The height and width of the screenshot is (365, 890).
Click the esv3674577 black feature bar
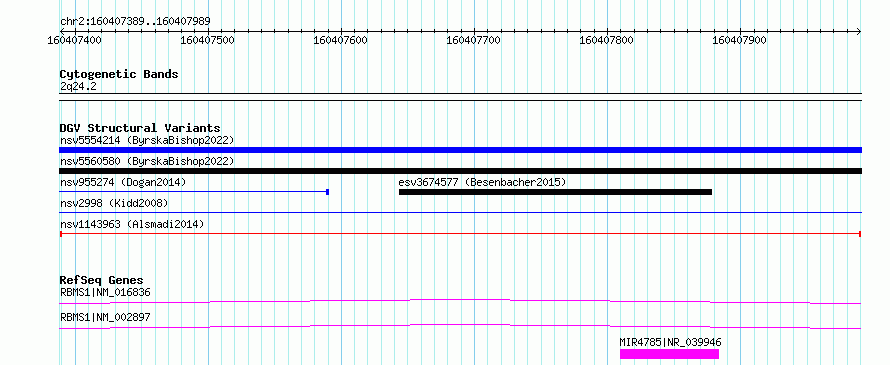tap(555, 192)
